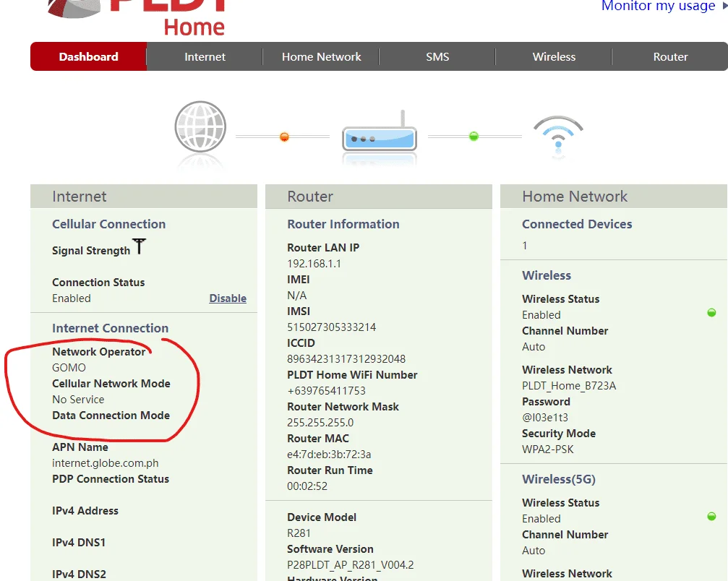Switch to the Internet tab

[x=205, y=56]
